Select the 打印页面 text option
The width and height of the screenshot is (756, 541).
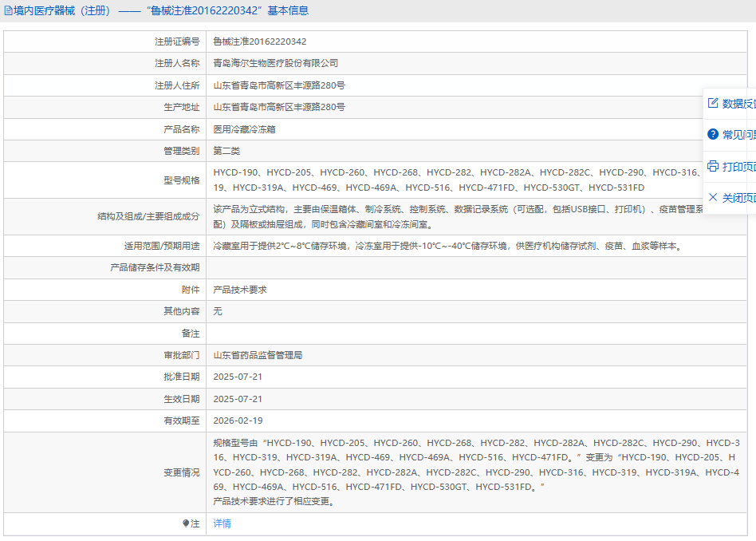(x=738, y=167)
